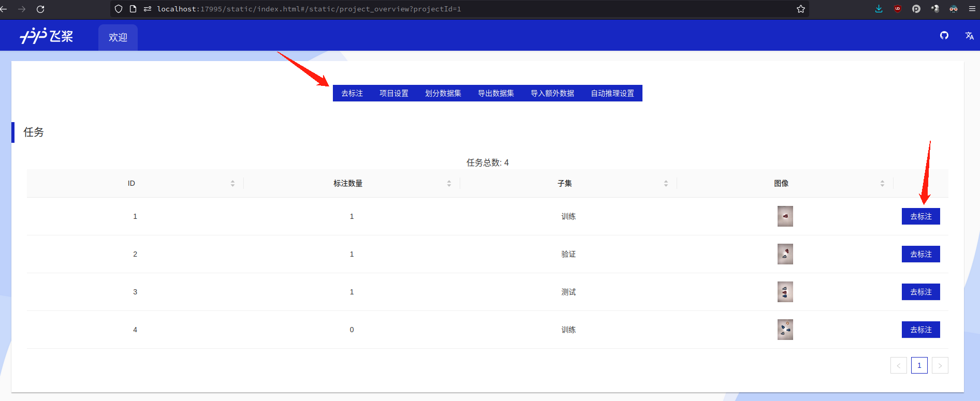Click the 任务总数: 4 text
This screenshot has width=980, height=401.
tap(488, 162)
